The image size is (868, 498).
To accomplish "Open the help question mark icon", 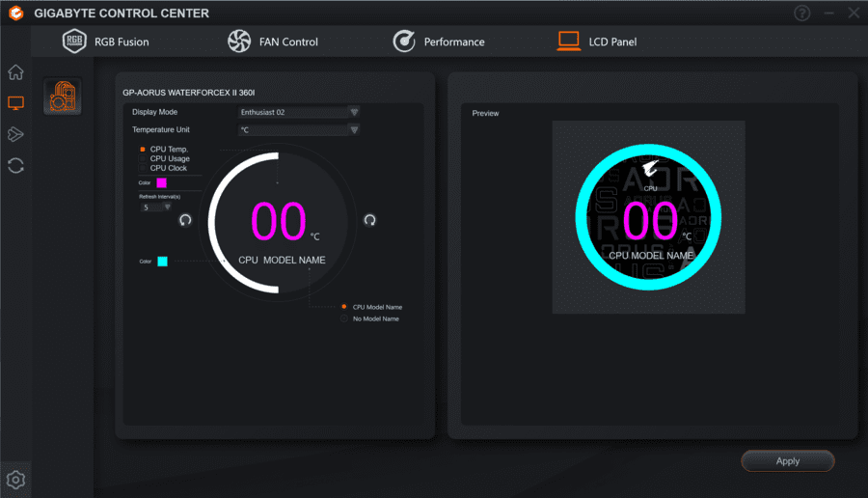I will (801, 13).
